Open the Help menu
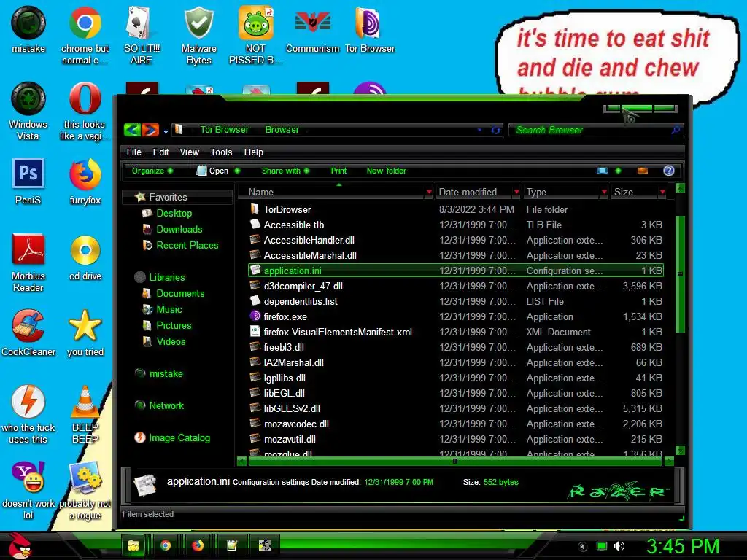The height and width of the screenshot is (560, 747). click(x=253, y=152)
